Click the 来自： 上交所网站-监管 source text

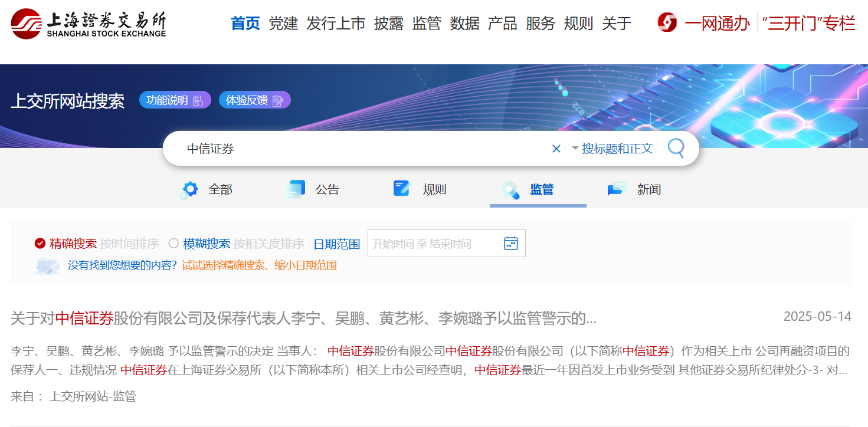click(x=73, y=396)
